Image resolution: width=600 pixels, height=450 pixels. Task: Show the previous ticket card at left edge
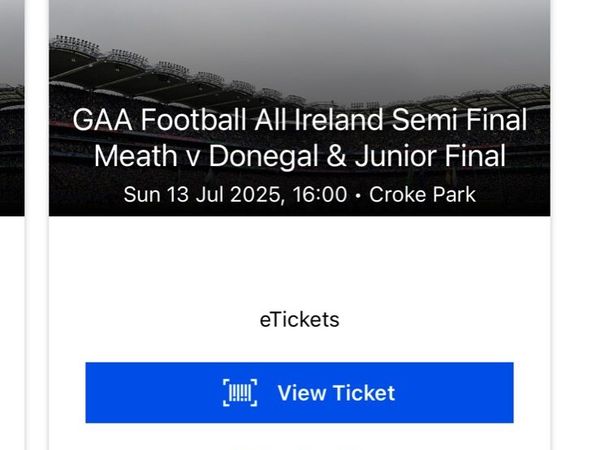tap(12, 108)
